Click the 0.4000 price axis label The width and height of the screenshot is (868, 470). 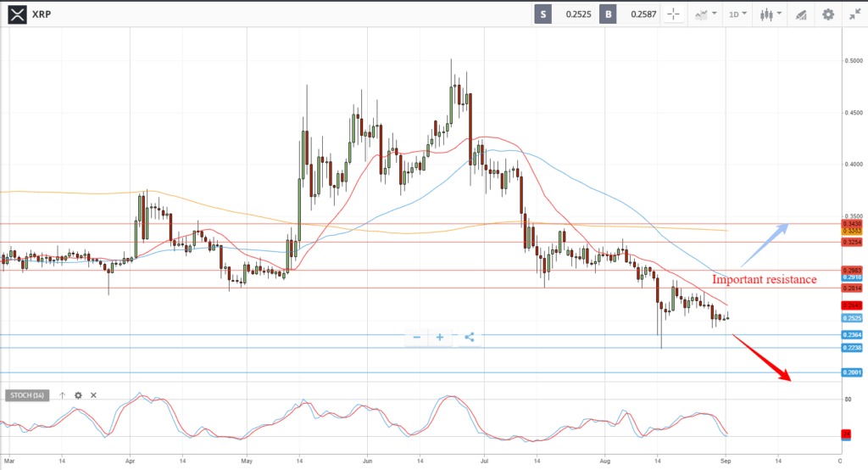pos(854,164)
